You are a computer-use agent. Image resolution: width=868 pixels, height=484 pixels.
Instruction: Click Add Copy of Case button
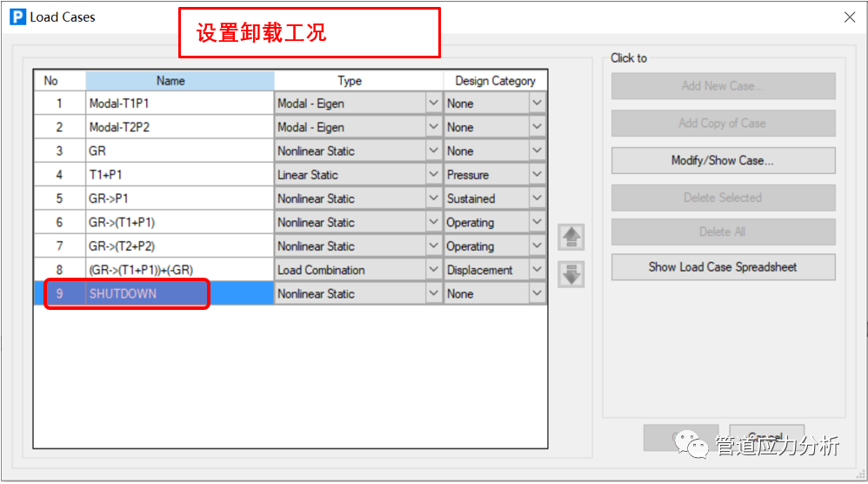tap(723, 123)
